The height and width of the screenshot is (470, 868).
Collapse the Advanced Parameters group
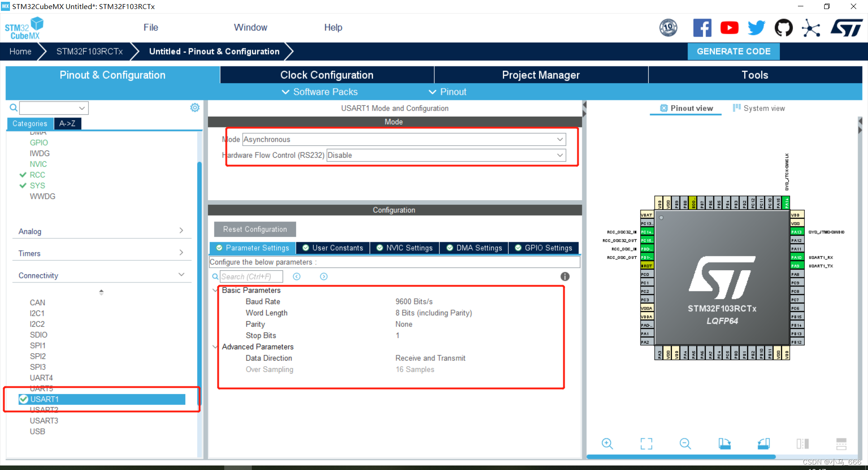click(215, 347)
